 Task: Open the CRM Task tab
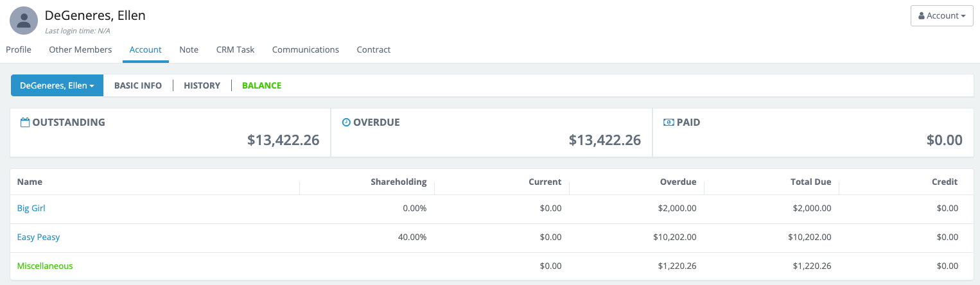tap(235, 49)
